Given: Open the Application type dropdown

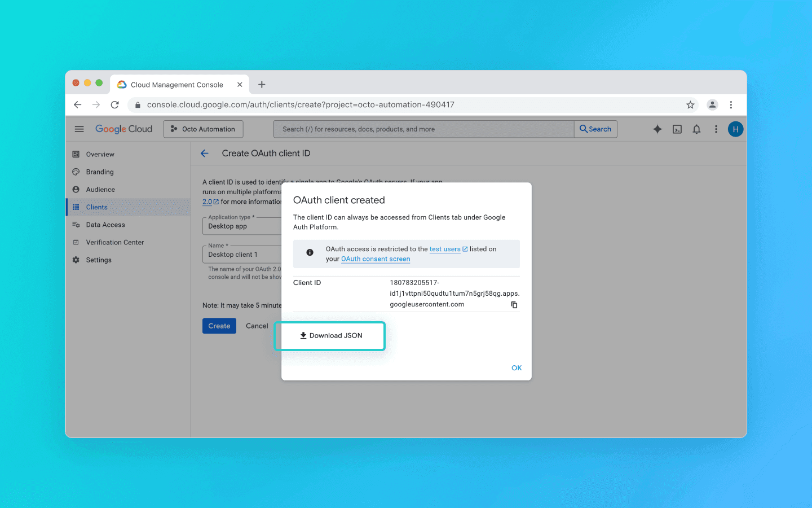Looking at the screenshot, I should click(x=242, y=226).
